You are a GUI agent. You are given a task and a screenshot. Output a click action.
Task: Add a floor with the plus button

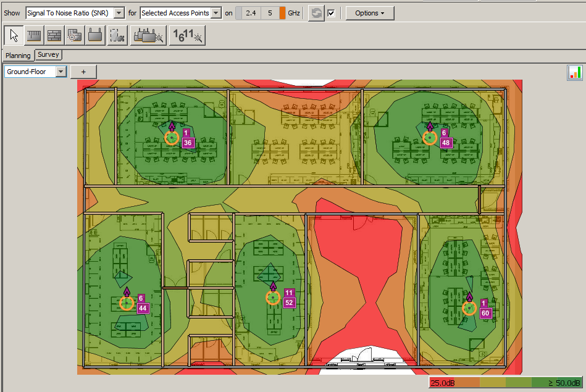83,72
